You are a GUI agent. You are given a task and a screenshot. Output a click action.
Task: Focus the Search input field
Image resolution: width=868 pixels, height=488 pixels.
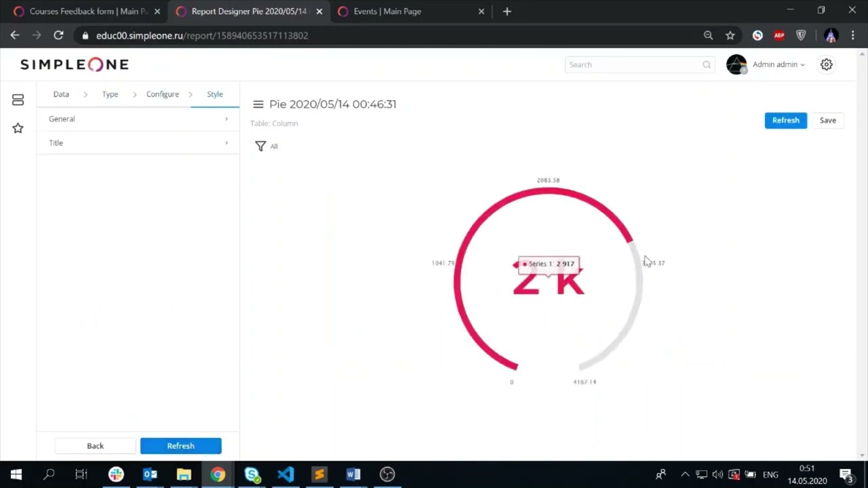coord(639,64)
